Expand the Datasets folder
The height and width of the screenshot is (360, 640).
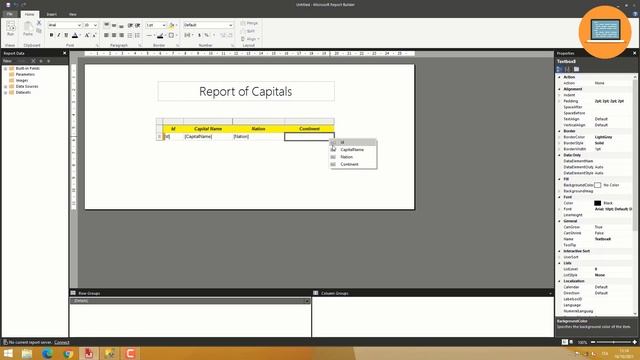tap(5, 93)
